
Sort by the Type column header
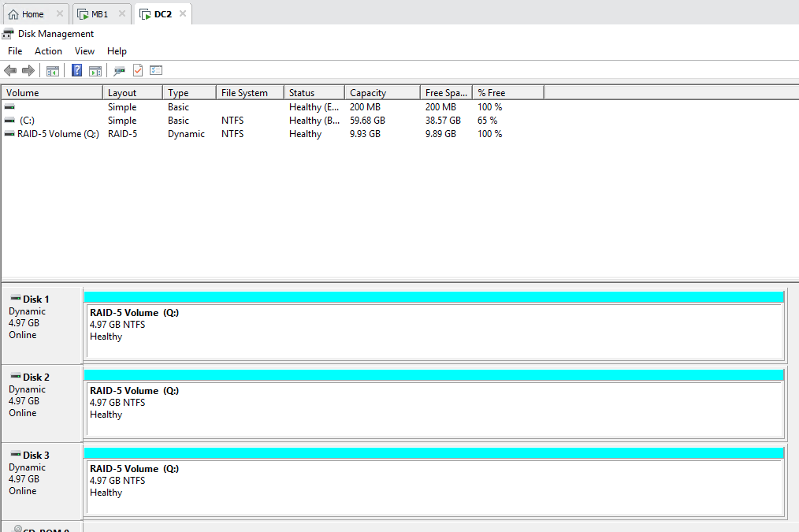pyautogui.click(x=189, y=93)
